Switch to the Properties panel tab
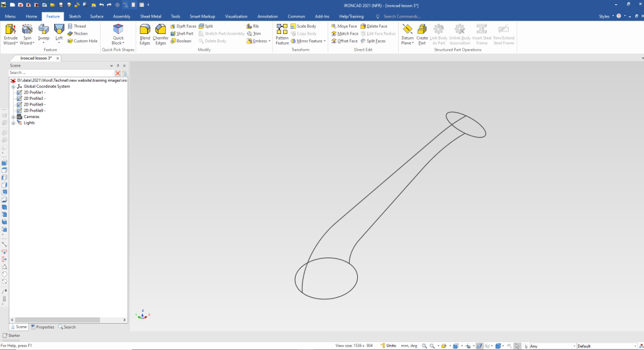Screen dimensions: 644x350 (x=43, y=327)
